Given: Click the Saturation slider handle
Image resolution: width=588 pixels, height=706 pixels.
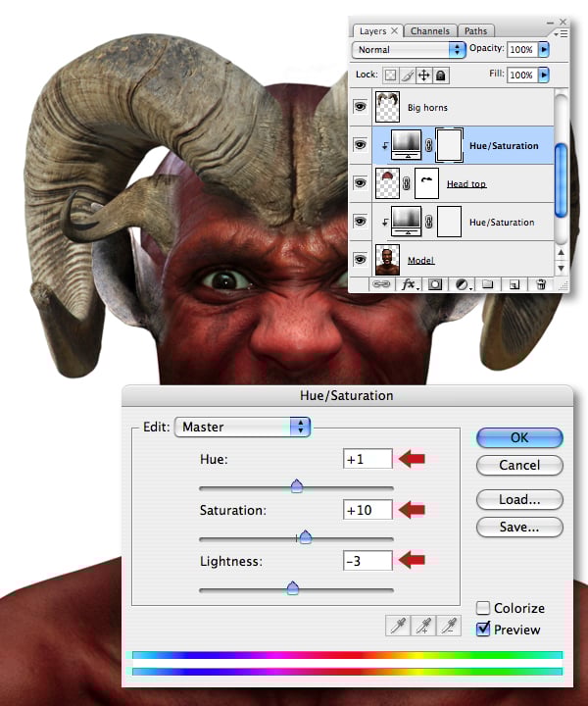Looking at the screenshot, I should pyautogui.click(x=306, y=536).
